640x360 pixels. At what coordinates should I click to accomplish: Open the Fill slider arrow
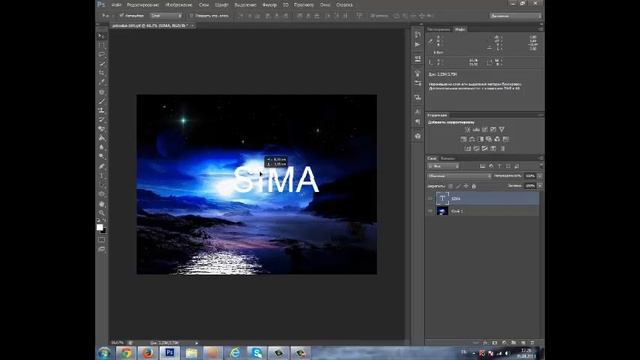[540, 186]
